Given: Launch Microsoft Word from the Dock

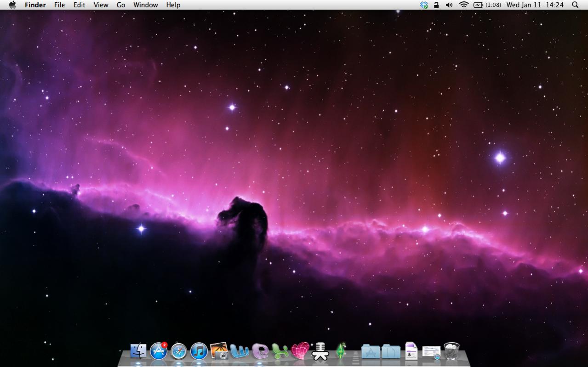Looking at the screenshot, I should 240,351.
